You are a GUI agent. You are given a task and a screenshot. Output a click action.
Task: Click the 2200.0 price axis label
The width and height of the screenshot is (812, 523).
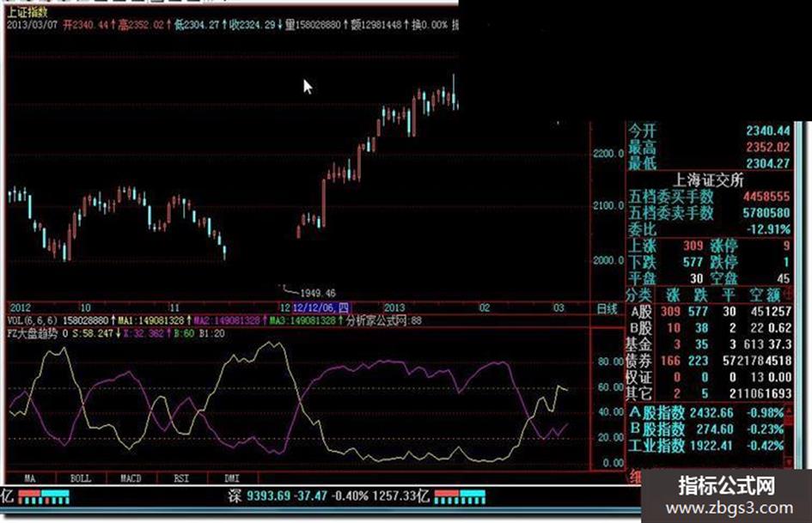coord(608,154)
